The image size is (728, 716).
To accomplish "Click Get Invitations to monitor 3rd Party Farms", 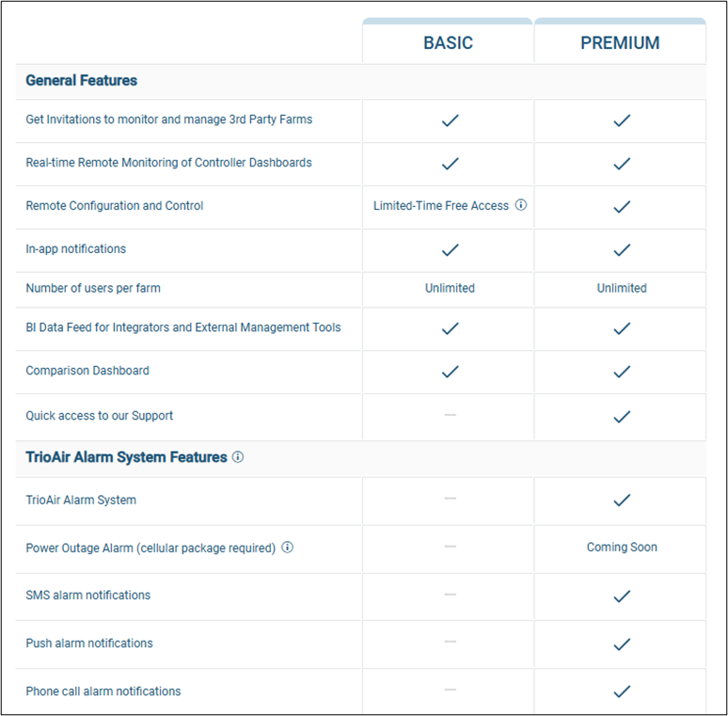I will 168,119.
